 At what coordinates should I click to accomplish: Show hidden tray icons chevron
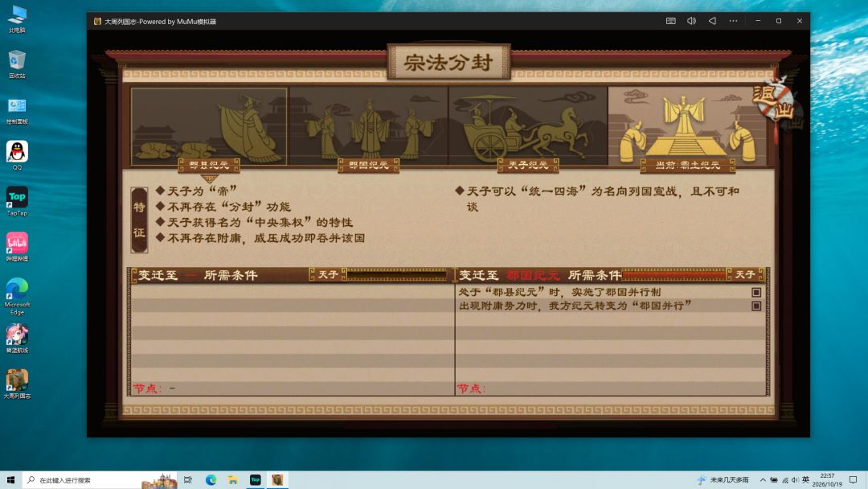pyautogui.click(x=763, y=480)
